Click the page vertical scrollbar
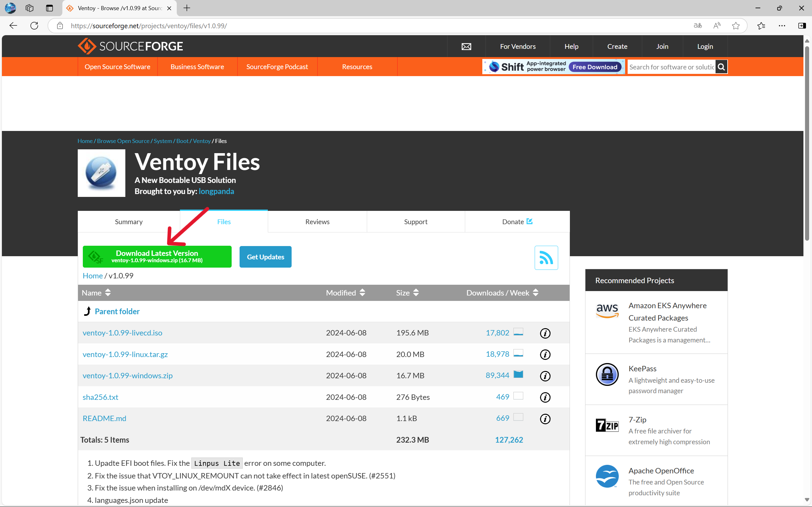Viewport: 812px width, 507px height. click(x=807, y=144)
